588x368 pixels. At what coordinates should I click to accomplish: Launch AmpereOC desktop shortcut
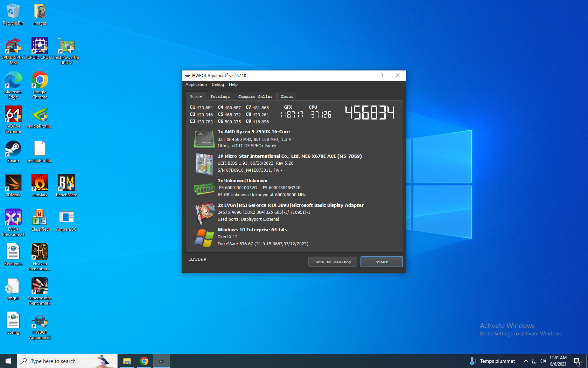tap(66, 220)
